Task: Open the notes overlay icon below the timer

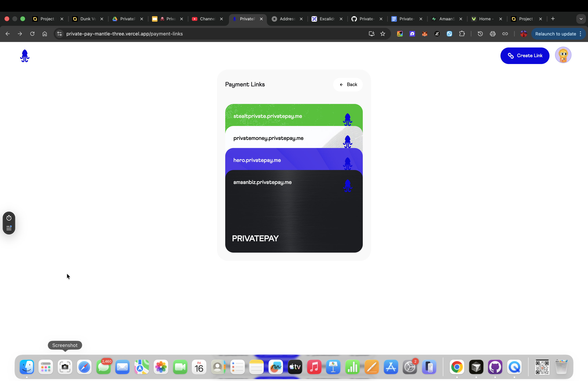Action: (9, 228)
